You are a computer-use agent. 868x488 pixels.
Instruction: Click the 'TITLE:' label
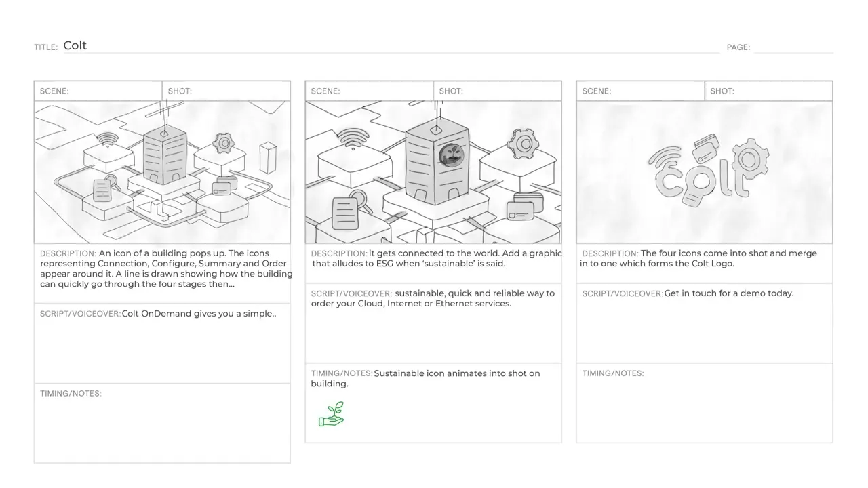(x=46, y=47)
